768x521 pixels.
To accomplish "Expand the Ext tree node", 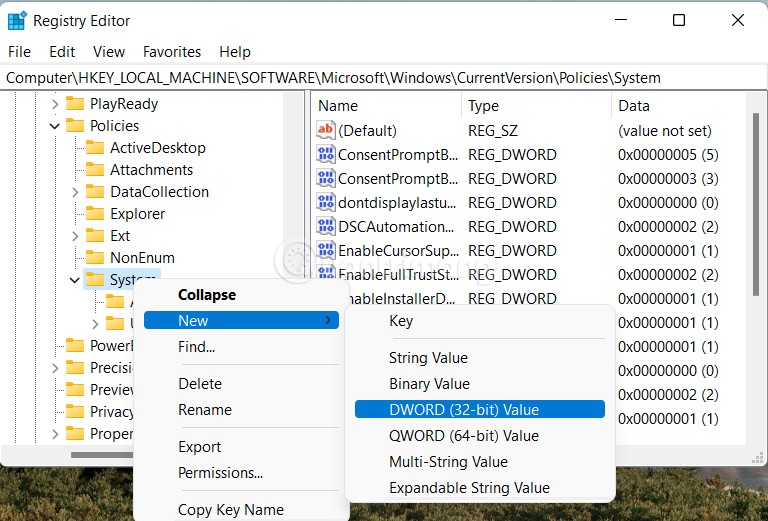I will pyautogui.click(x=75, y=237).
